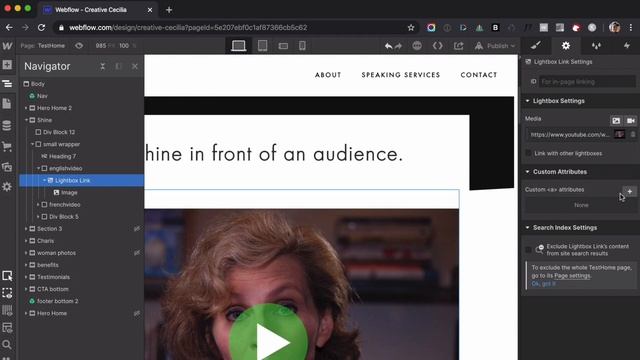Switch to tablet breakpoint view
Viewport: 640px width, 360px height.
(262, 46)
